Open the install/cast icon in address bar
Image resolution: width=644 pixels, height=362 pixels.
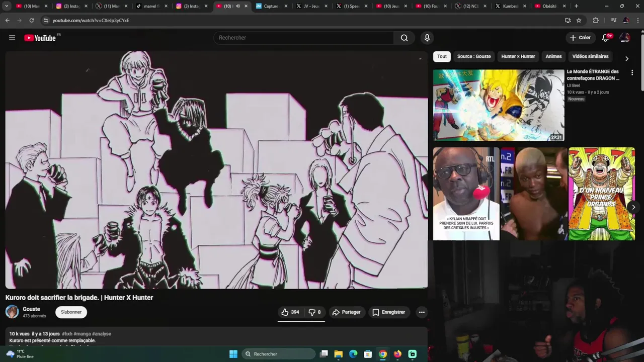(568, 20)
